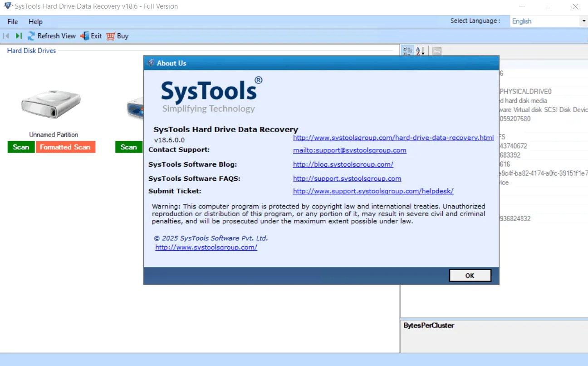Click the "SysTools Software Blog:" label
The height and width of the screenshot is (366, 588).
[x=193, y=164]
